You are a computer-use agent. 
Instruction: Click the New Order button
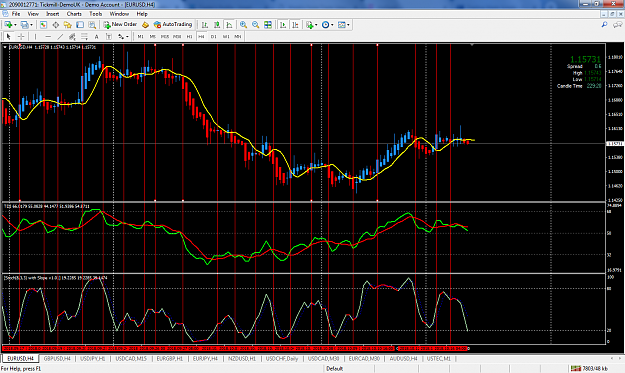point(120,25)
